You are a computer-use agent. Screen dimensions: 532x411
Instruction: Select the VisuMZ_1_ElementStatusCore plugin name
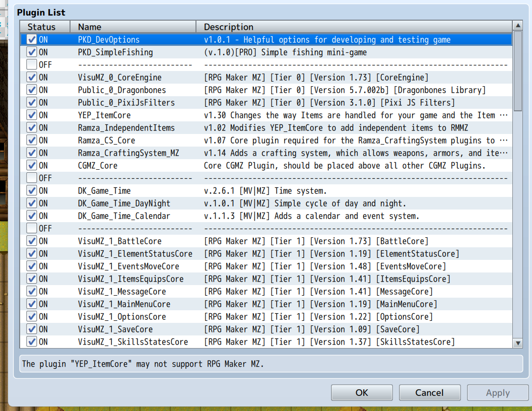[x=135, y=254]
